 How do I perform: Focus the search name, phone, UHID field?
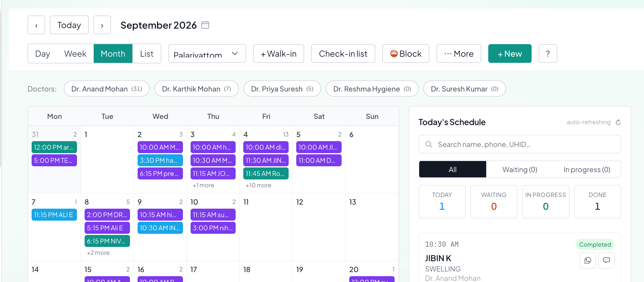coord(520,144)
